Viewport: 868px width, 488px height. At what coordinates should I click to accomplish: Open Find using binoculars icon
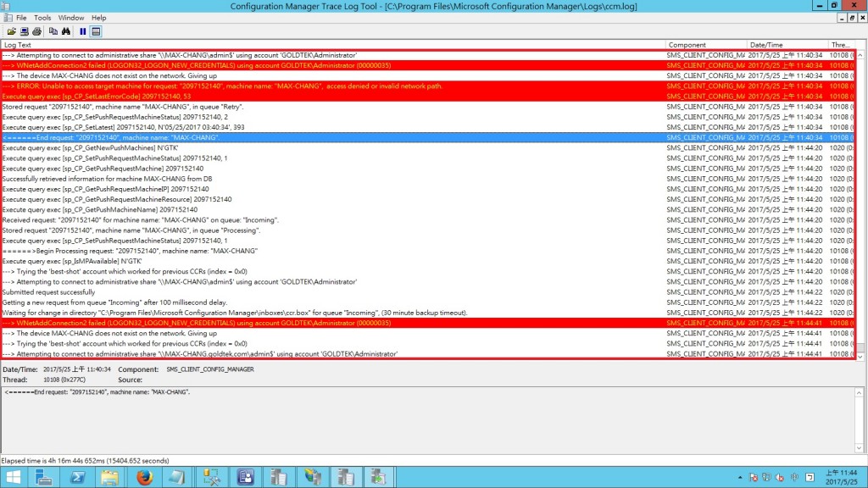tap(66, 31)
